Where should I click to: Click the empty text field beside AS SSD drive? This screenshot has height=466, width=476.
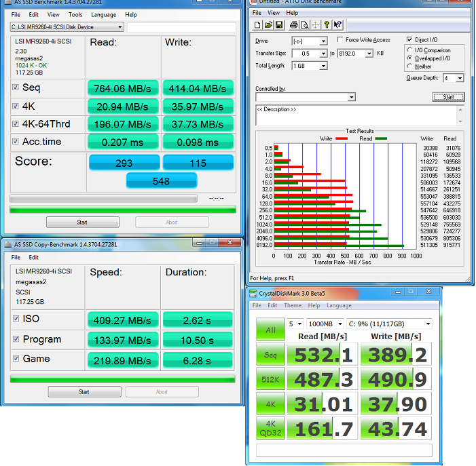point(181,27)
